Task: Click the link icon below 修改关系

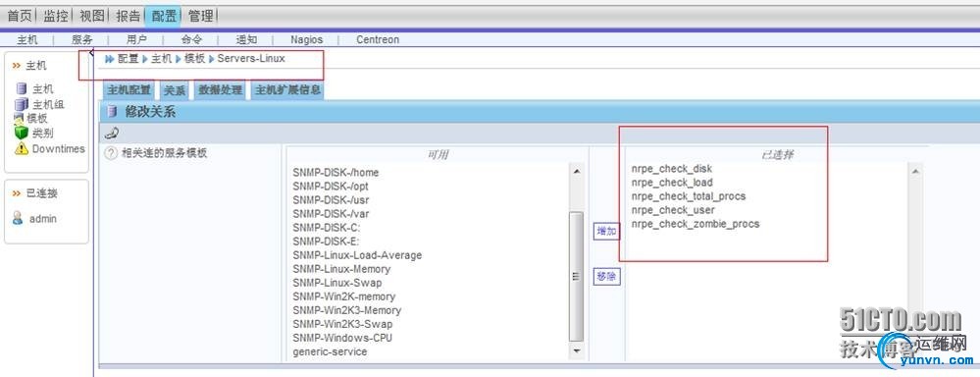Action: pos(112,134)
